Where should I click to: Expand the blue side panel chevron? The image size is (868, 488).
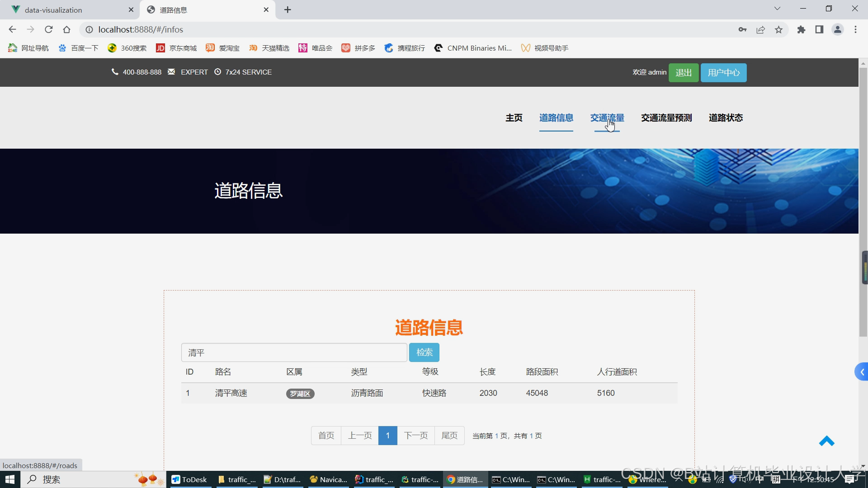click(862, 372)
